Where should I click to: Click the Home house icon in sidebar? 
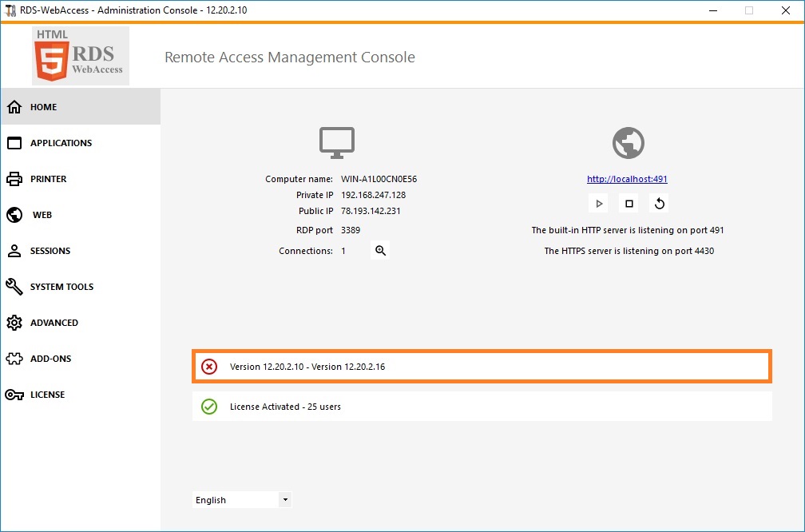click(14, 107)
